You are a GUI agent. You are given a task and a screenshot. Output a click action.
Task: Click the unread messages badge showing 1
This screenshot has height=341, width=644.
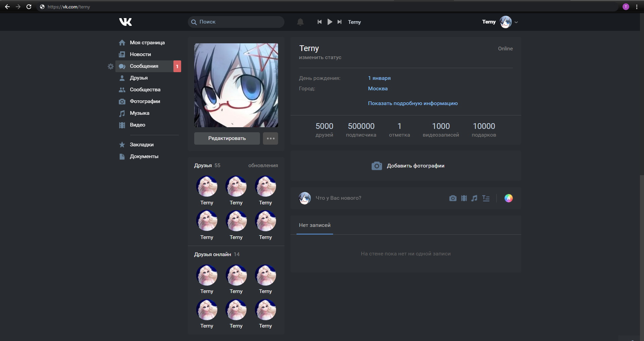[x=177, y=66]
